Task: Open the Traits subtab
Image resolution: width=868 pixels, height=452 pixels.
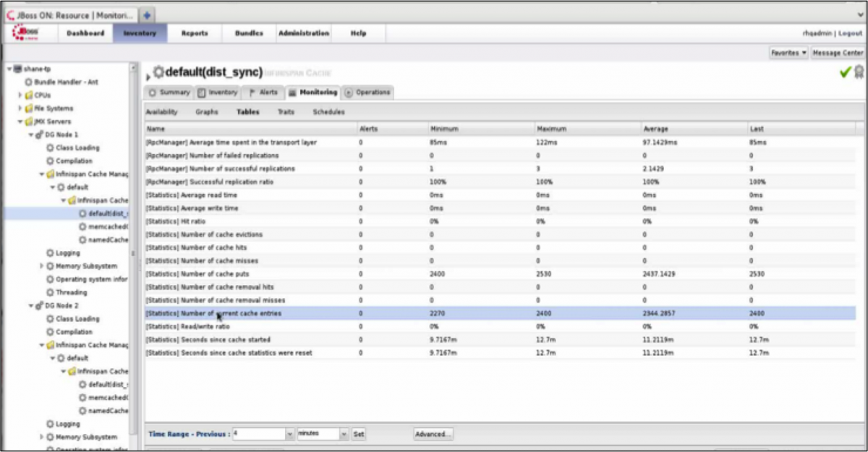Action: click(x=286, y=112)
